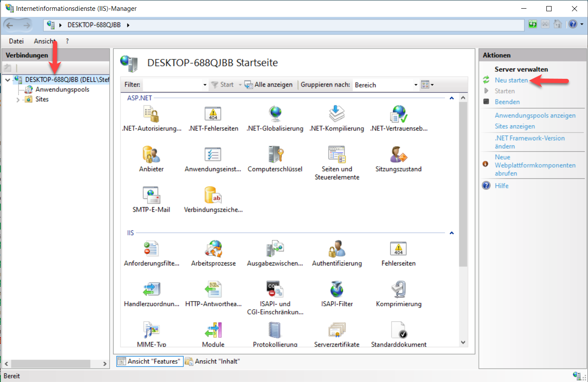Open the ISAPI-Filter feature icon
Screen dimensions: 588x382
point(336,290)
